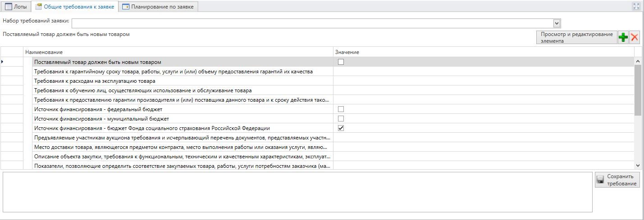Click the grid scrollbar up arrow

638,61
